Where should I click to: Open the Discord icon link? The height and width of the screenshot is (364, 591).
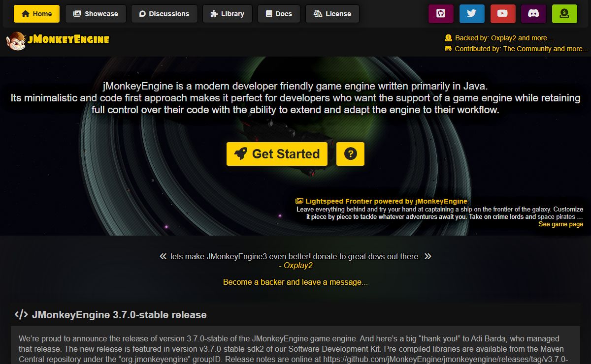(533, 14)
